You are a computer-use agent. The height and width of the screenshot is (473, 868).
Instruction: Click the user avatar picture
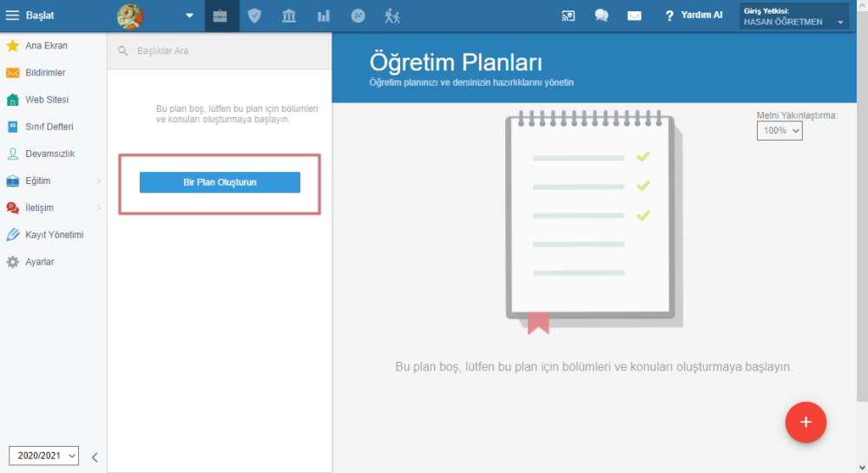pyautogui.click(x=130, y=16)
